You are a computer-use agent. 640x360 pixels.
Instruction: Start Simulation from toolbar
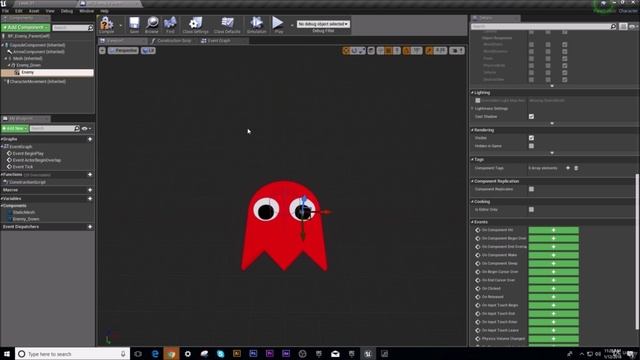[256, 24]
